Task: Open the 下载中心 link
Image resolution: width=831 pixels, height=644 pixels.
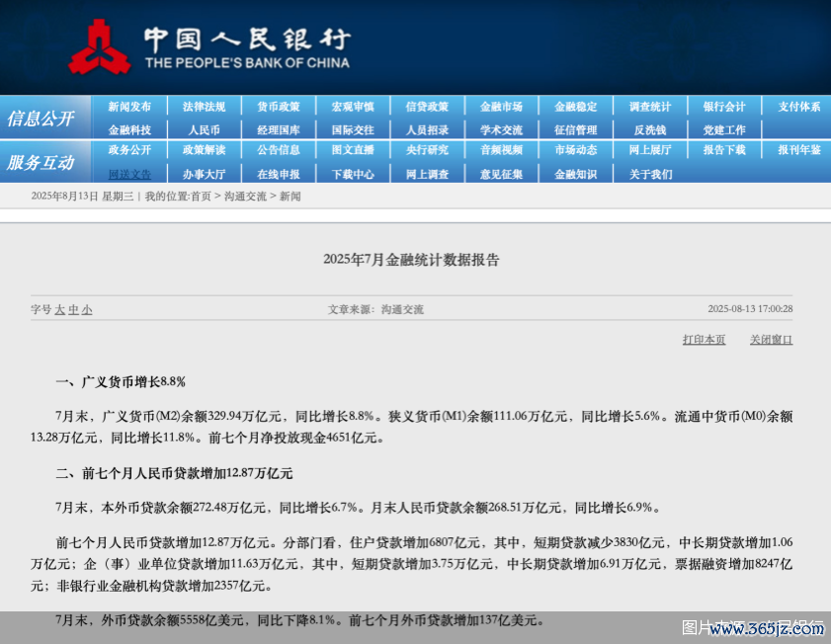Action: [353, 174]
